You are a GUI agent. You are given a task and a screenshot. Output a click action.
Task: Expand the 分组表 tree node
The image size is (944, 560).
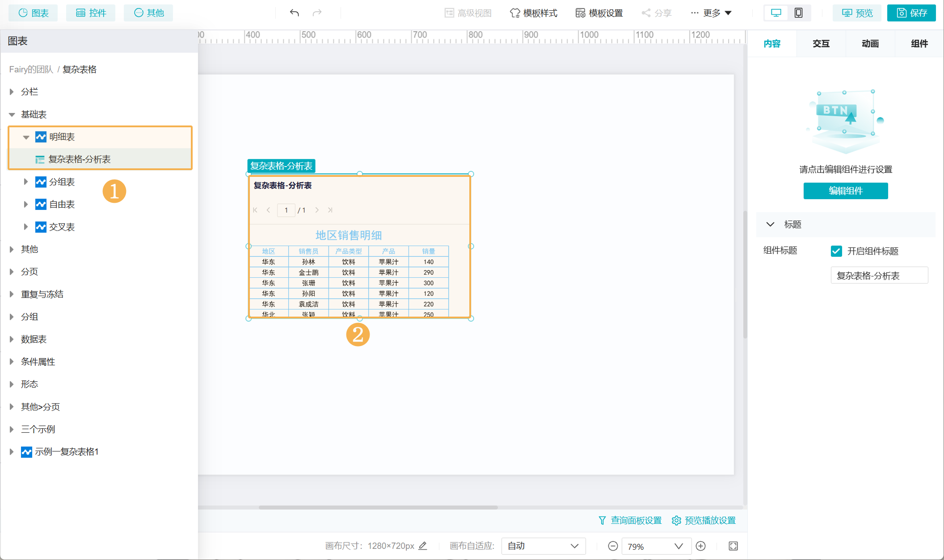pos(25,182)
